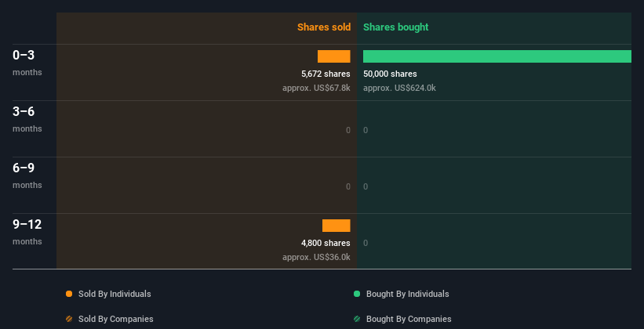Click the green Bought By Individuals legend dot
644x329 pixels.
(357, 294)
